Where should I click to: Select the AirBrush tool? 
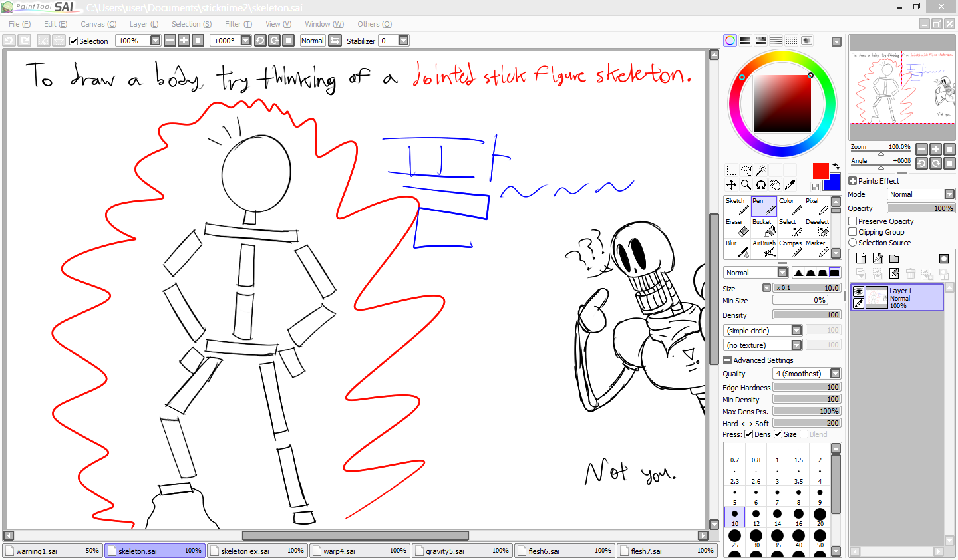[764, 249]
